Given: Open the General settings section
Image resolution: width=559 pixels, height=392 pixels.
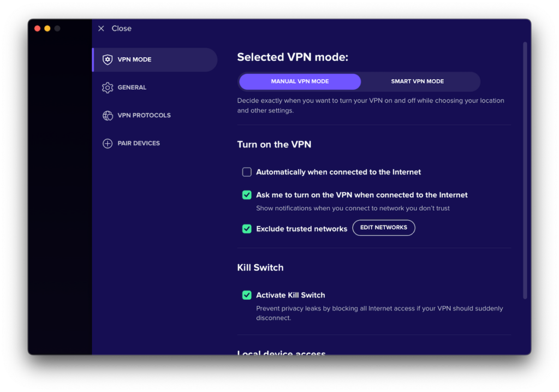Looking at the screenshot, I should [x=132, y=87].
